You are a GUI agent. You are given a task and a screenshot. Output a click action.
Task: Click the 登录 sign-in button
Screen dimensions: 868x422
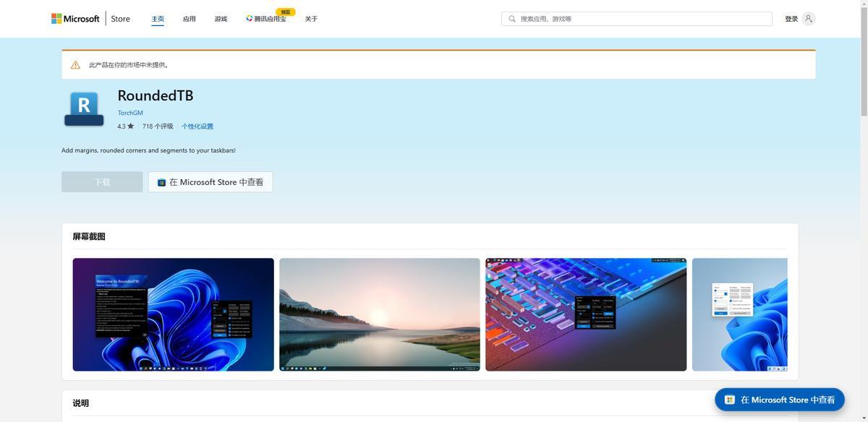click(x=791, y=19)
